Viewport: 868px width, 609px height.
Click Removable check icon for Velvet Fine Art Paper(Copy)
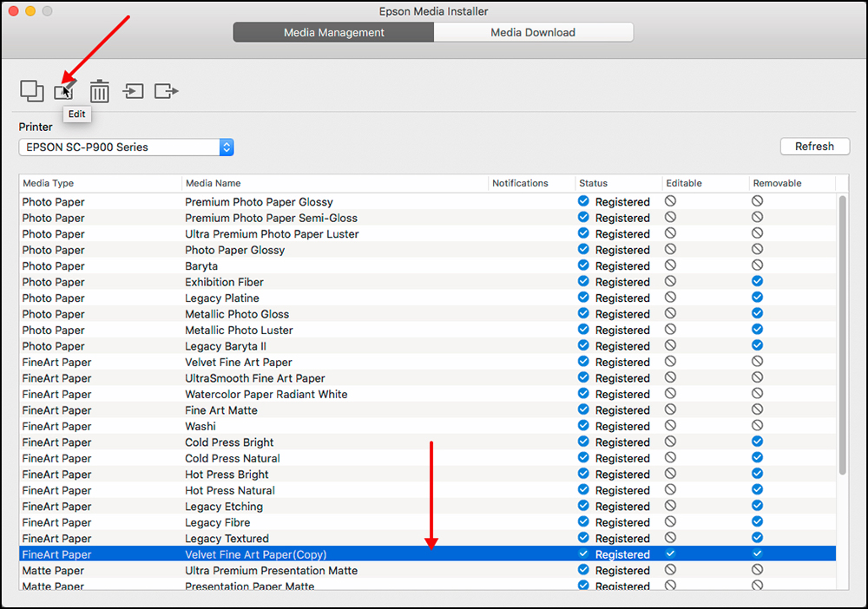[757, 553]
